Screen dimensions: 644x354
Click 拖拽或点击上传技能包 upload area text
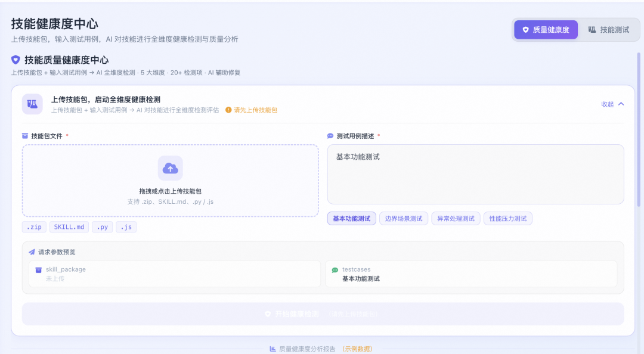click(171, 191)
